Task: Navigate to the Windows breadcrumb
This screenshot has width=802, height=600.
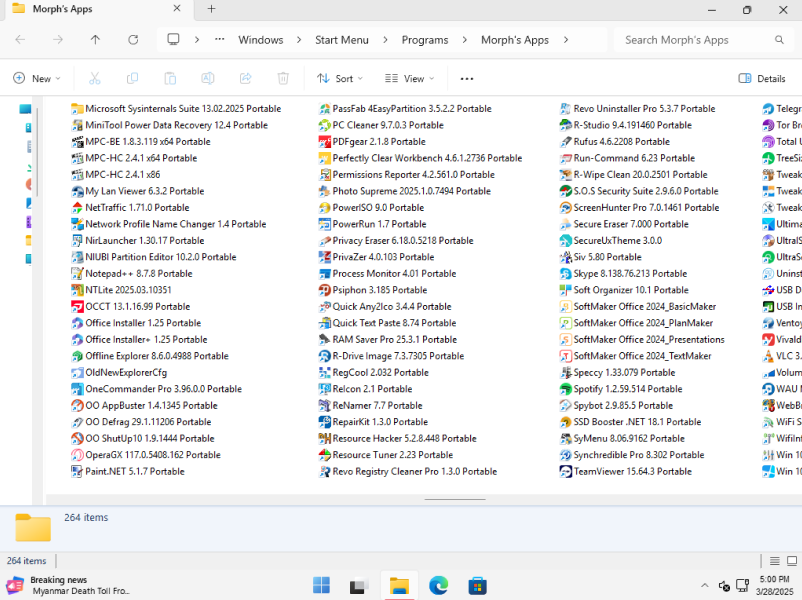Action: (x=261, y=39)
